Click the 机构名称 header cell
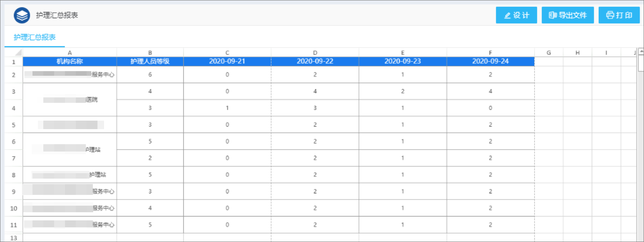 tap(70, 61)
